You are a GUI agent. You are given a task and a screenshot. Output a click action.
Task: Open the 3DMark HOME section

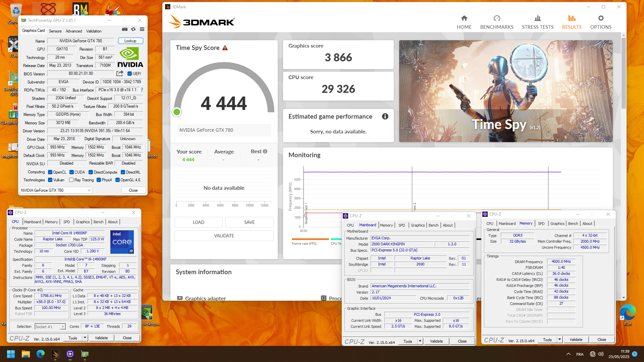[x=464, y=22]
